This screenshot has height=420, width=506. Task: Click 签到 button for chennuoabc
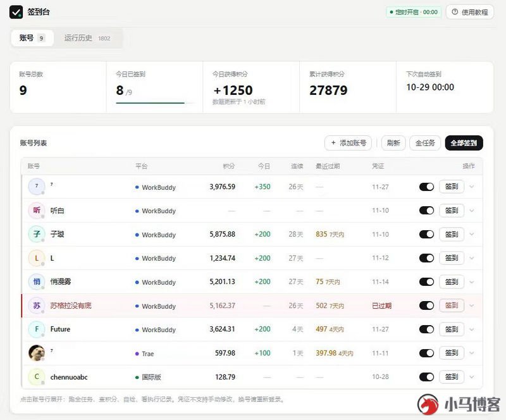tap(452, 377)
